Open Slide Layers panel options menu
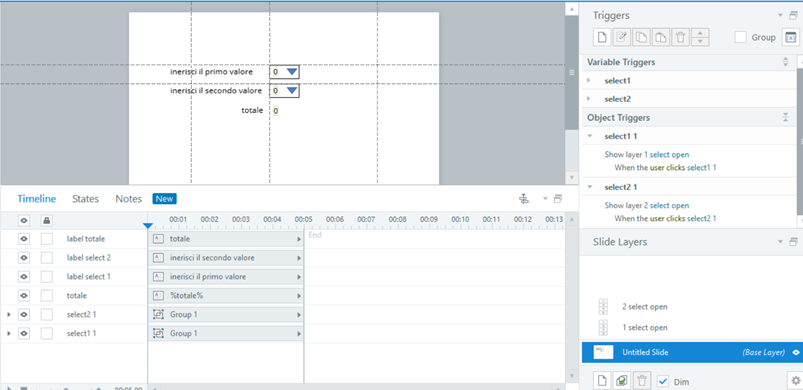The height and width of the screenshot is (390, 803). coord(780,242)
